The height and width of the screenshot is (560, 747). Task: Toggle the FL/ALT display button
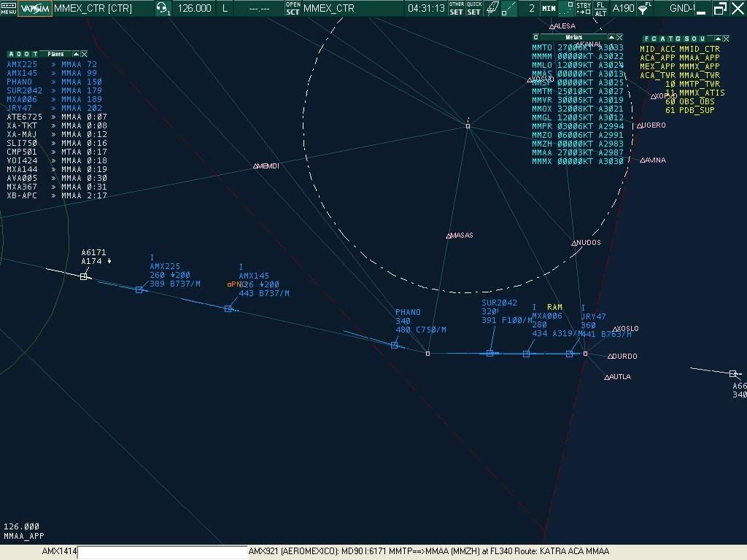point(601,9)
